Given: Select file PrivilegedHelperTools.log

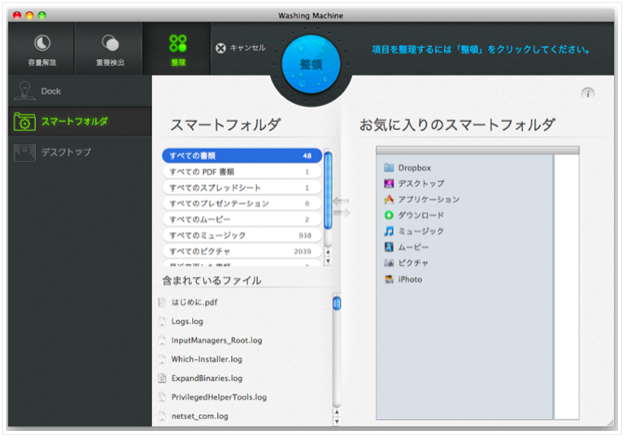Looking at the screenshot, I should (219, 397).
